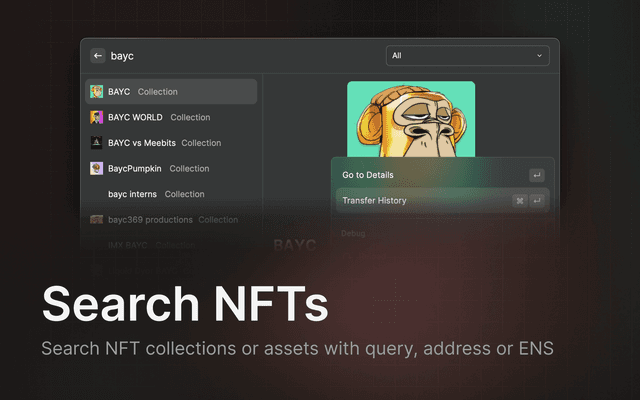640x400 pixels.
Task: Click the BaycPumpkin collection icon
Action: tap(96, 169)
